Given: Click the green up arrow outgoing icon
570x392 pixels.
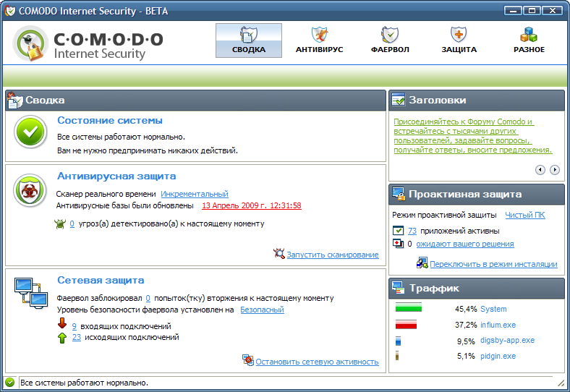Looking at the screenshot, I should click(x=62, y=338).
